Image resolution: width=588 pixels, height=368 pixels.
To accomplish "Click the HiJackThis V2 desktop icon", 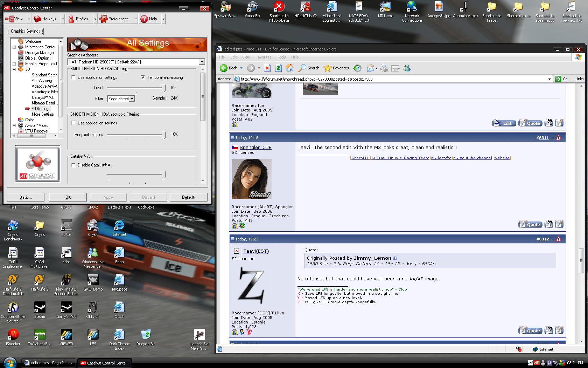I will click(306, 10).
